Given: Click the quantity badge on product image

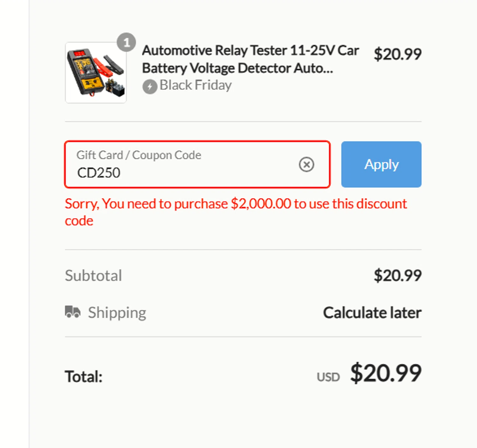Looking at the screenshot, I should [x=126, y=42].
